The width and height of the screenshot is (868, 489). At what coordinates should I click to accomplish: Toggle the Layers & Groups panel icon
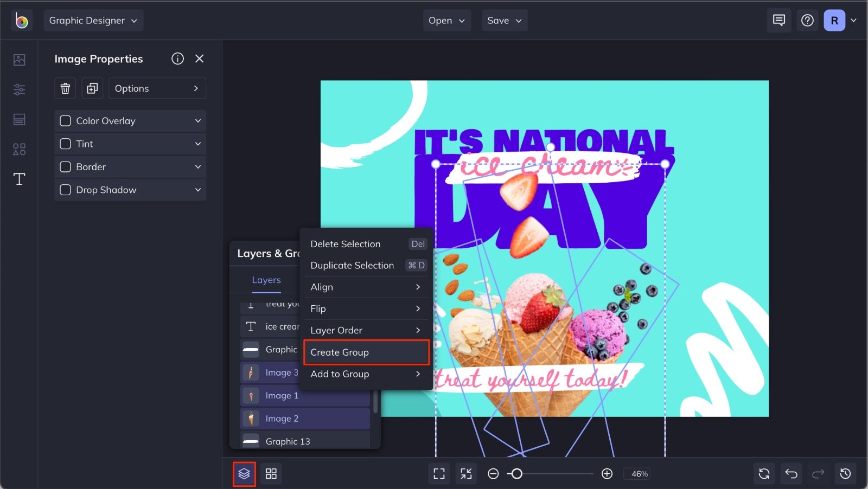244,473
